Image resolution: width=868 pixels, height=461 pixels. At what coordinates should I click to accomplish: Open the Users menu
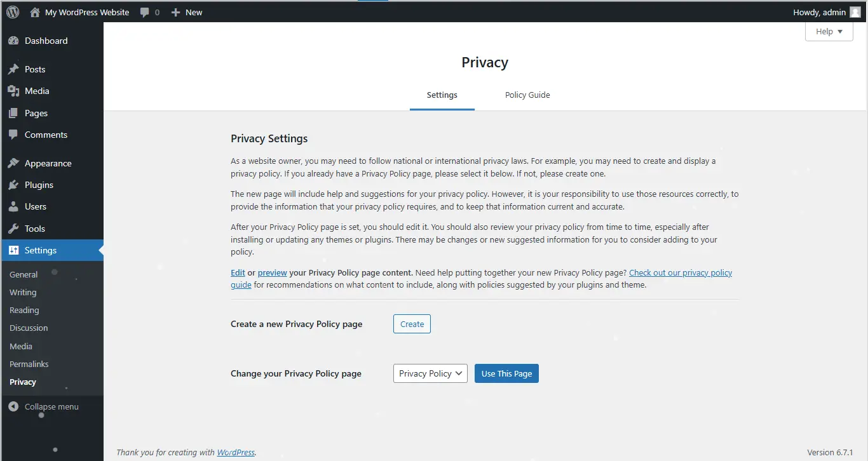point(51,206)
